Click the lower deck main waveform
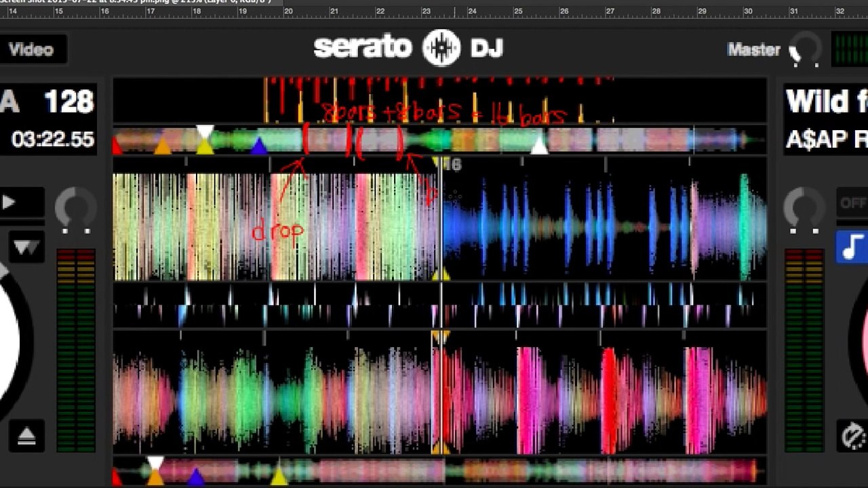This screenshot has height=488, width=868. tap(439, 400)
